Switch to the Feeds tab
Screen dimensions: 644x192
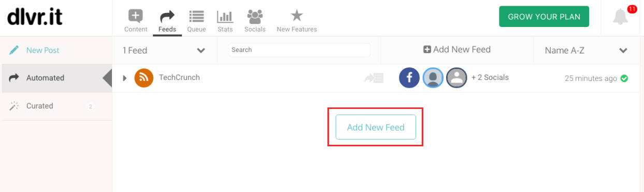coord(167,21)
